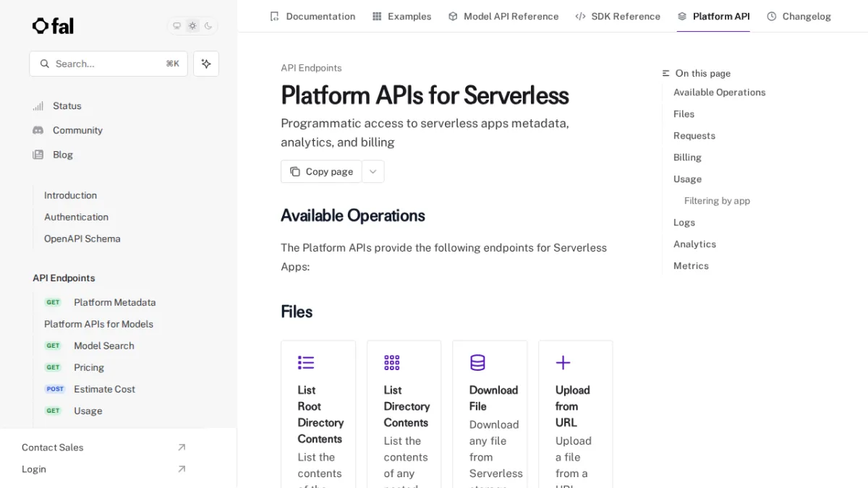868x488 pixels.
Task: Jump to Logs in page outline
Action: 684,223
